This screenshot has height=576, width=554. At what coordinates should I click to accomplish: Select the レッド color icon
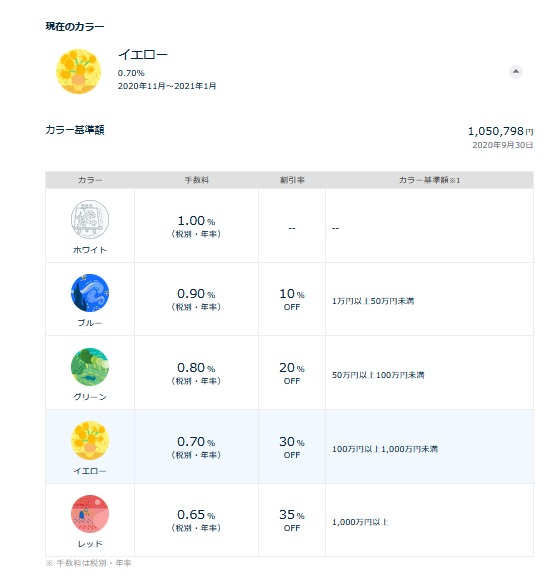pyautogui.click(x=90, y=514)
